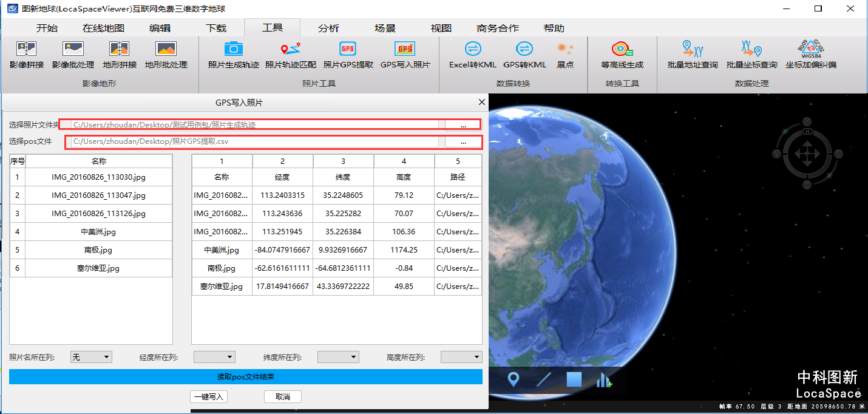Go to the 编辑 ribbon tab
868x414 pixels.
tap(160, 28)
